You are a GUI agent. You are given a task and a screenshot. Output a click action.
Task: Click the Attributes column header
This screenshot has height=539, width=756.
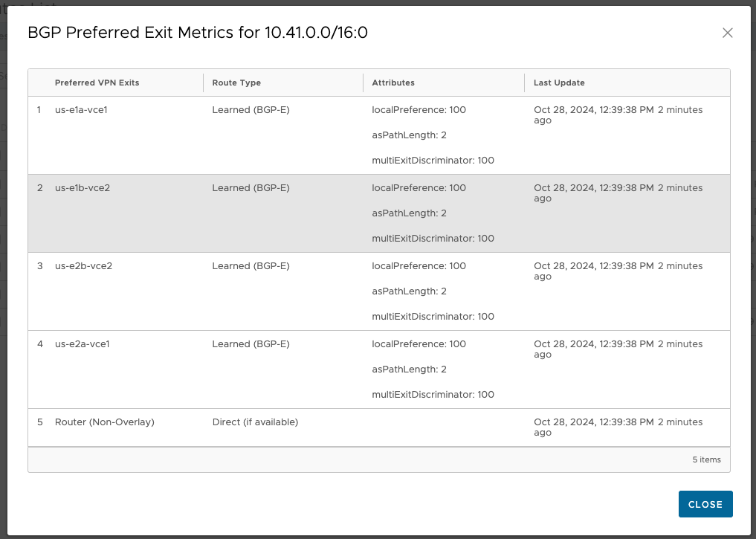click(393, 83)
